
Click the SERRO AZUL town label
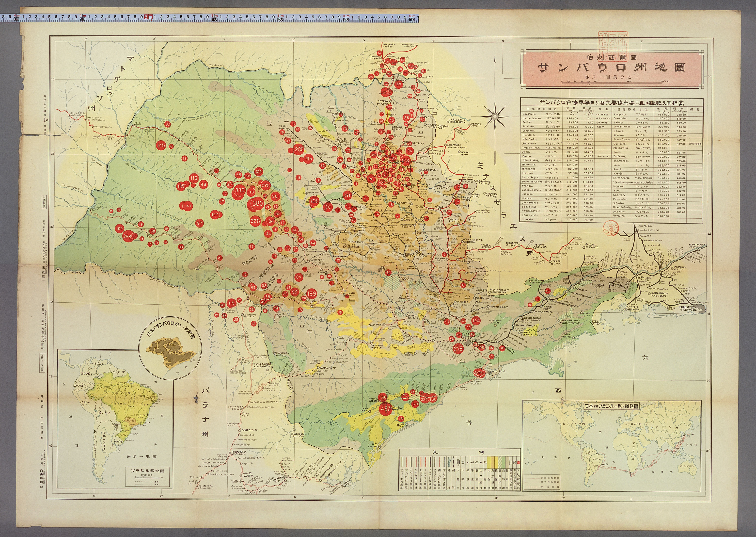point(300,434)
